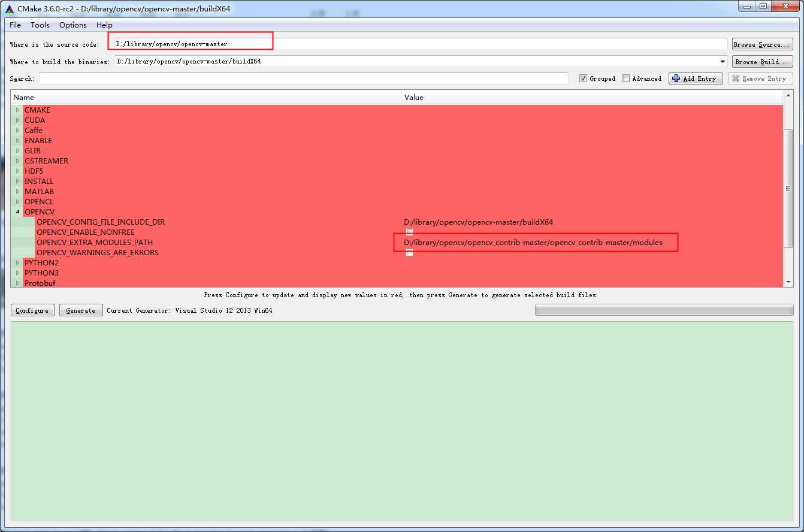Focus the Search input field

point(304,78)
